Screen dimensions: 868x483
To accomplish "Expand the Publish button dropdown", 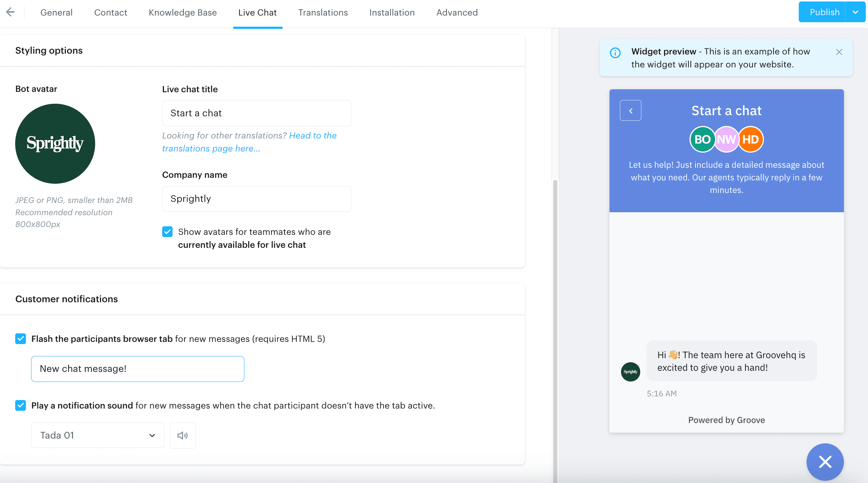I will tap(856, 12).
